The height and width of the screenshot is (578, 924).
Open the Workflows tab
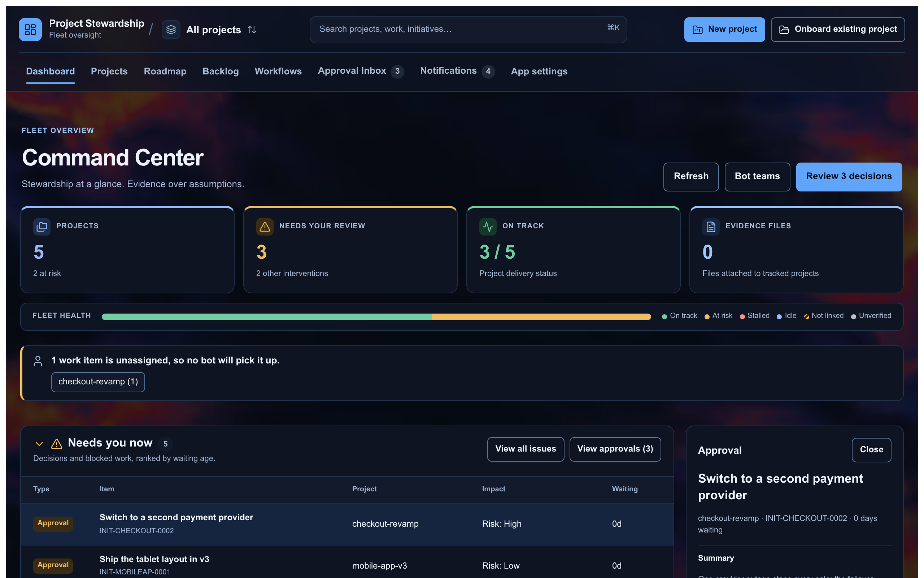tap(278, 71)
